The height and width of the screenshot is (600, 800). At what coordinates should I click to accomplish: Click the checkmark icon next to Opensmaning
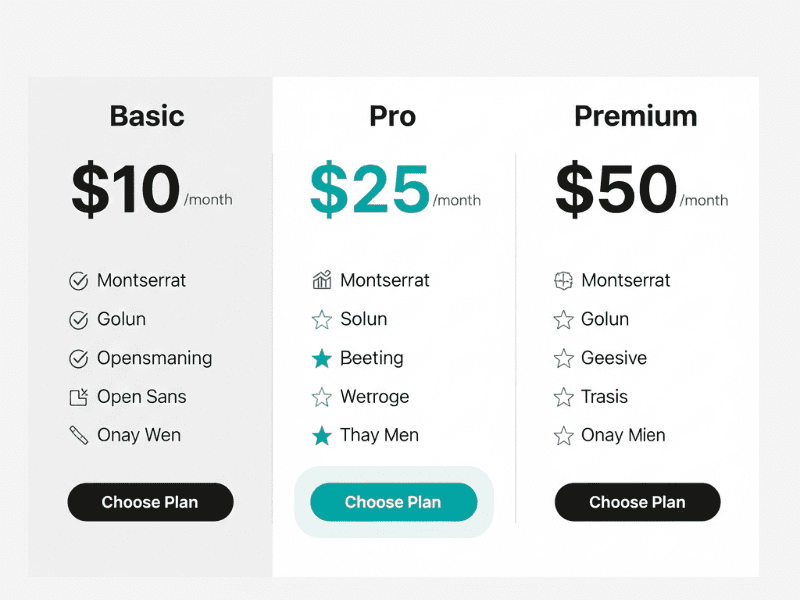tap(79, 359)
